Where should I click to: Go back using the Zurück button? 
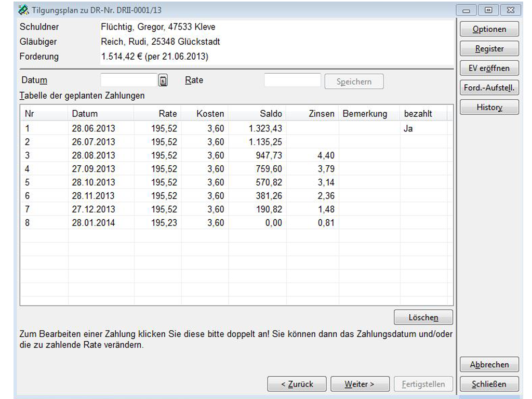coord(297,384)
